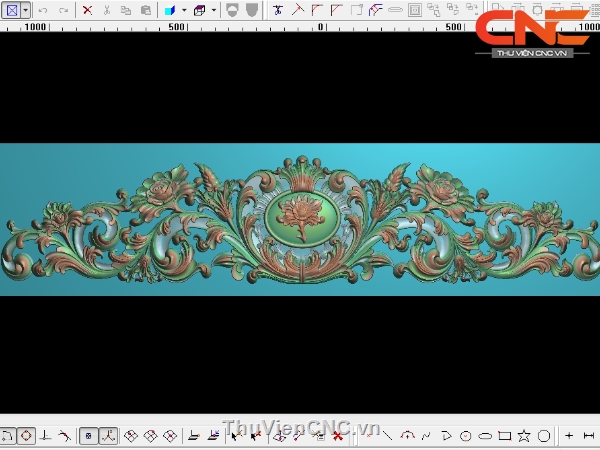The height and width of the screenshot is (450, 600).
Task: Expand the dropdown next to wireframe cube
Action: 214,10
